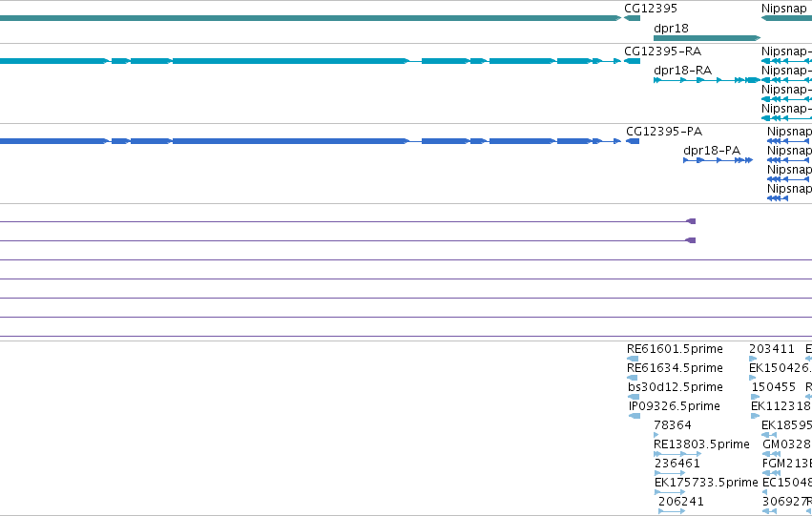This screenshot has height=516, width=812.
Task: Select the arrow glyph under EK175733.5prime
Action: pyautogui.click(x=670, y=492)
